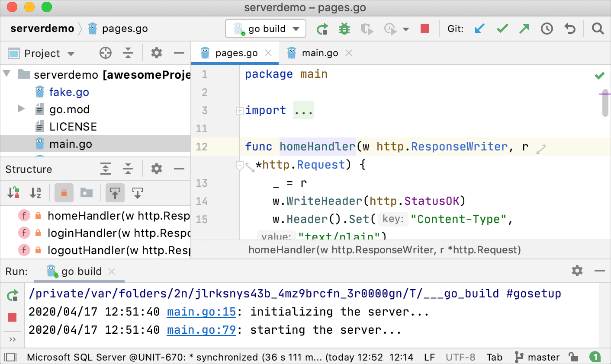Expand the folded import block
Viewport: 611px width, 364px height.
[239, 111]
